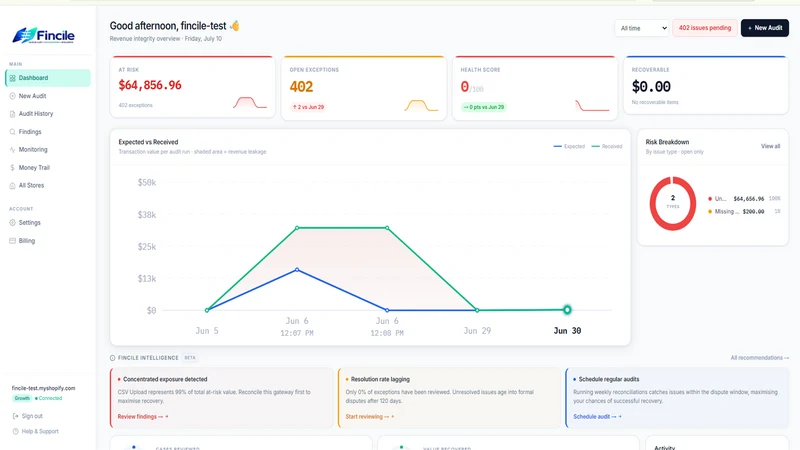Viewport: 800px width, 450px height.
Task: Click the Concentrated exposure detected card
Action: (x=221, y=397)
